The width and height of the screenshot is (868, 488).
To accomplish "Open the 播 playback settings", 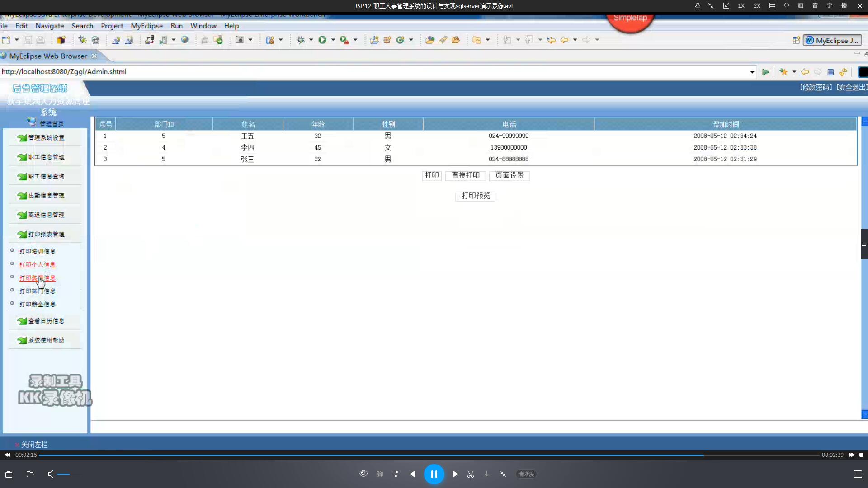I will (x=844, y=6).
